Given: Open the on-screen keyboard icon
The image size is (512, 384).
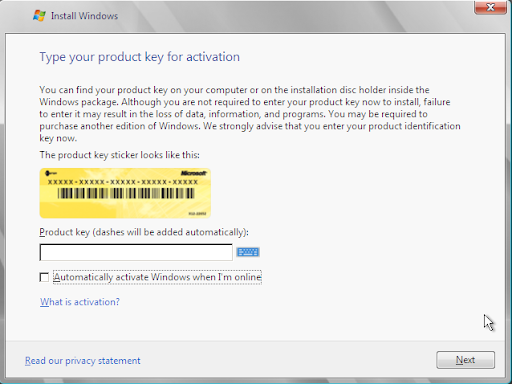Looking at the screenshot, I should (x=248, y=252).
